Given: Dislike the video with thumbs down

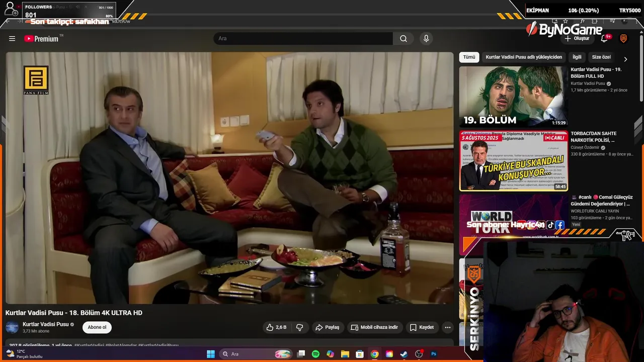Looking at the screenshot, I should point(299,327).
